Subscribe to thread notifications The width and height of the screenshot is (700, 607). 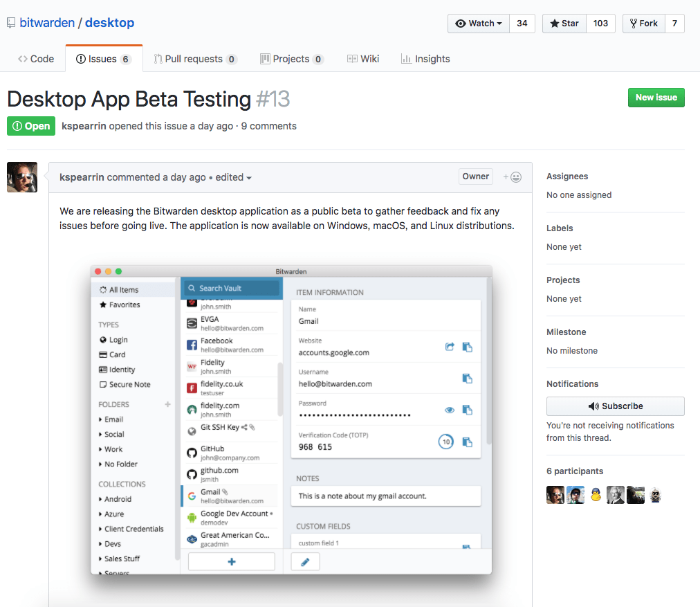[615, 406]
